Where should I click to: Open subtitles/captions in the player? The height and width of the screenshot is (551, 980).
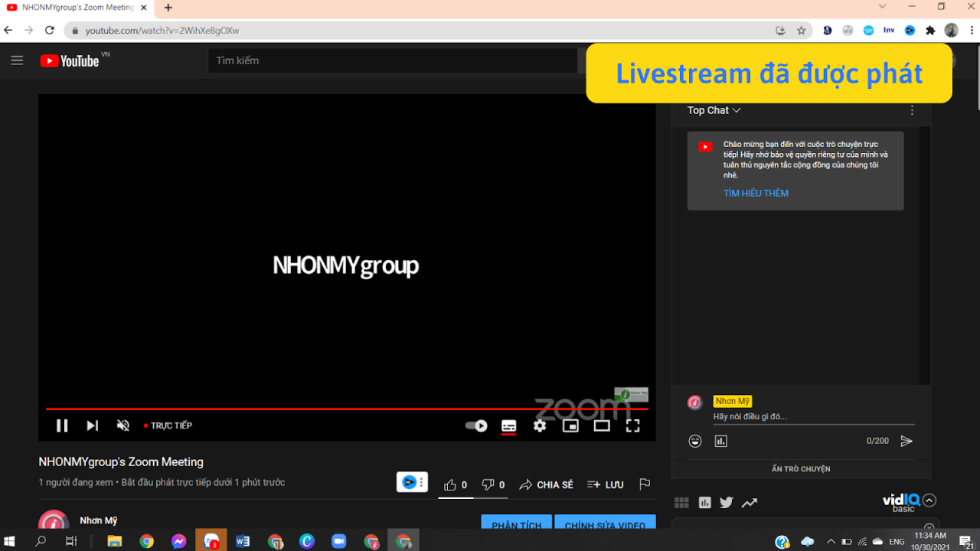coord(508,425)
